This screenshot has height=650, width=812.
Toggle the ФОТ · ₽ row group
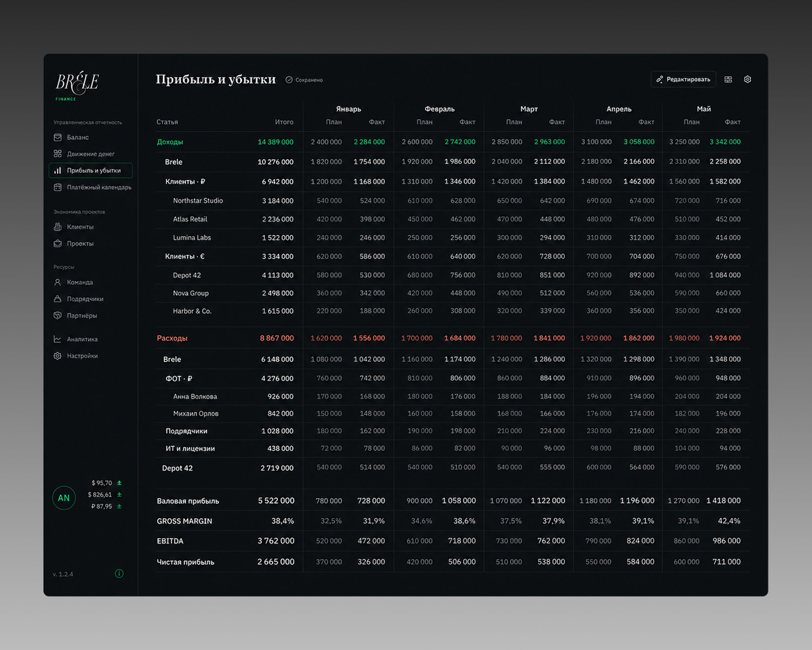click(179, 378)
